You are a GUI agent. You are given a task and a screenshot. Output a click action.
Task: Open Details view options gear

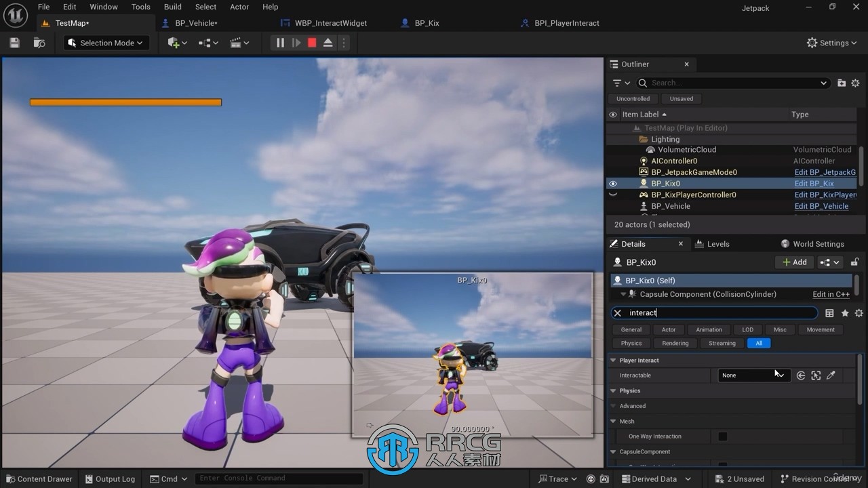tap(859, 313)
